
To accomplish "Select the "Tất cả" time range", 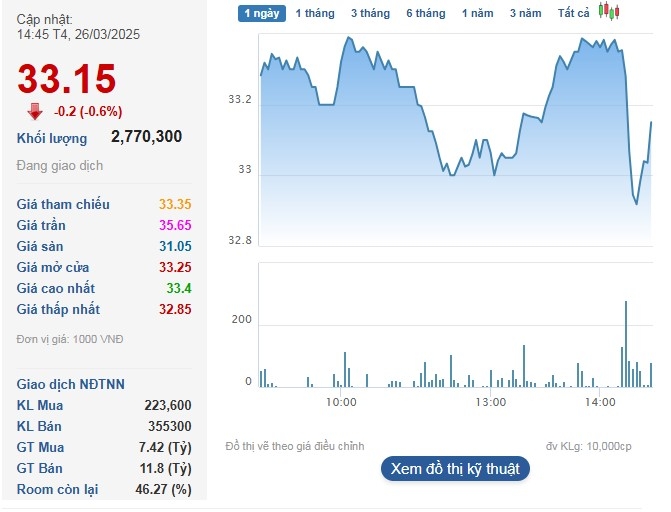I will [574, 13].
